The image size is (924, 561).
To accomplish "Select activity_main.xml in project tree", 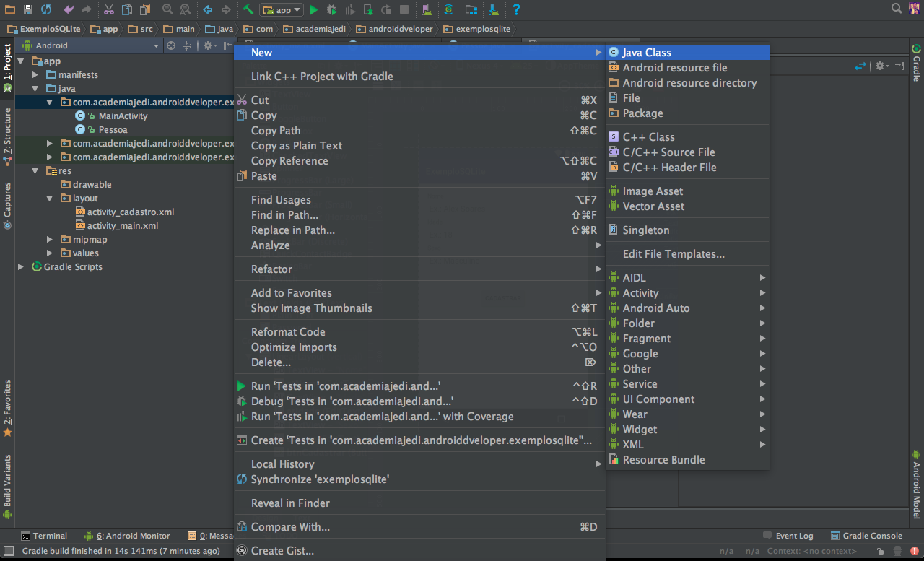I will click(122, 226).
